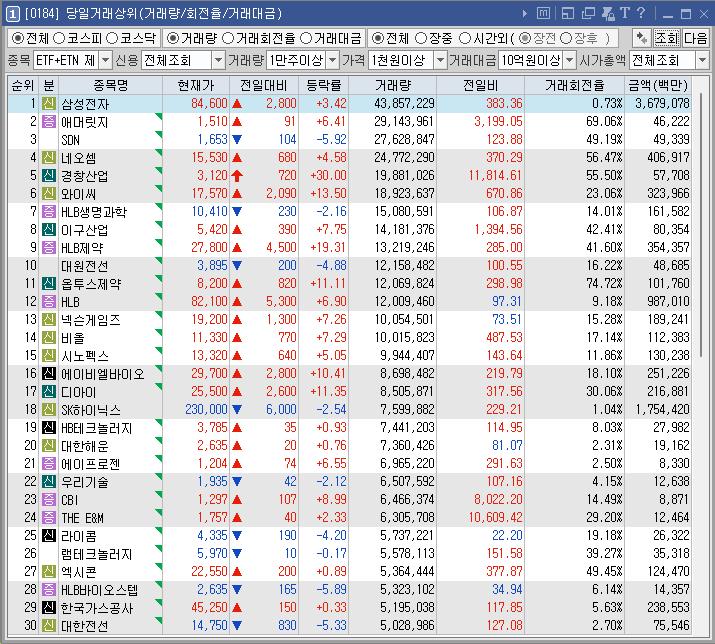Open the font 'T' settings icon
This screenshot has width=715, height=644.
[625, 13]
